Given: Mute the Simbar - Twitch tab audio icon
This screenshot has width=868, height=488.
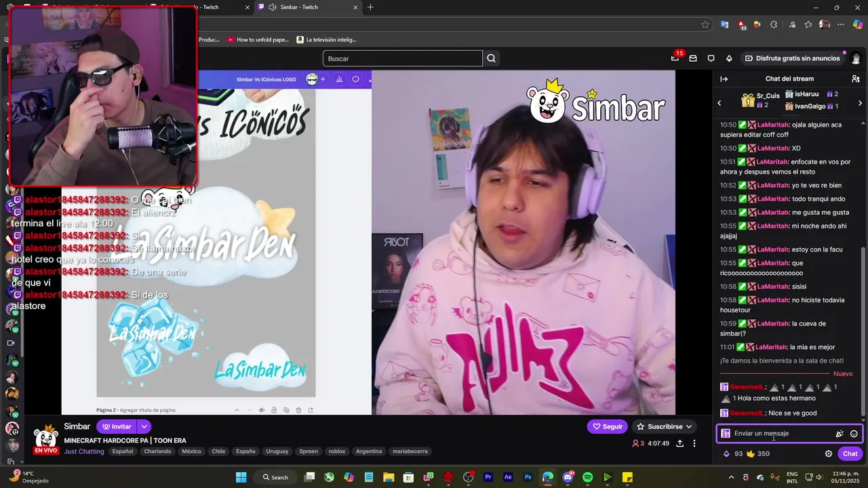Looking at the screenshot, I should (x=272, y=7).
